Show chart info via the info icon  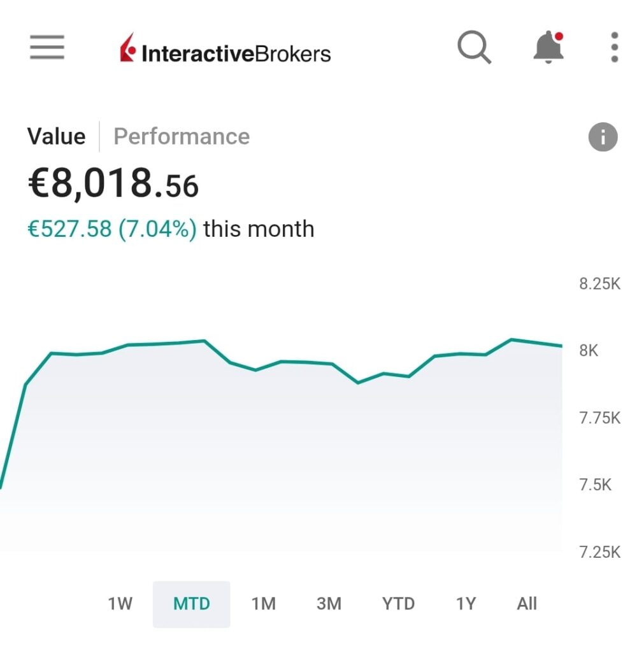click(603, 137)
